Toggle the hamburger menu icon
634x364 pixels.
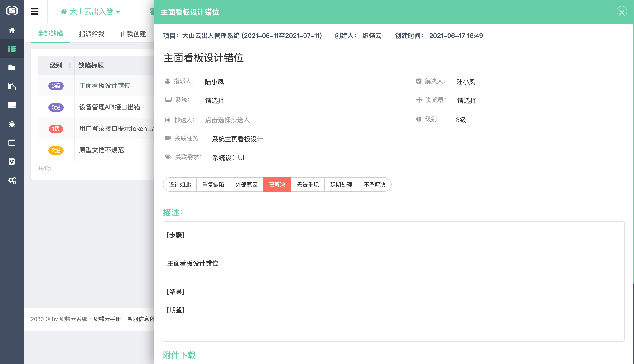point(35,11)
